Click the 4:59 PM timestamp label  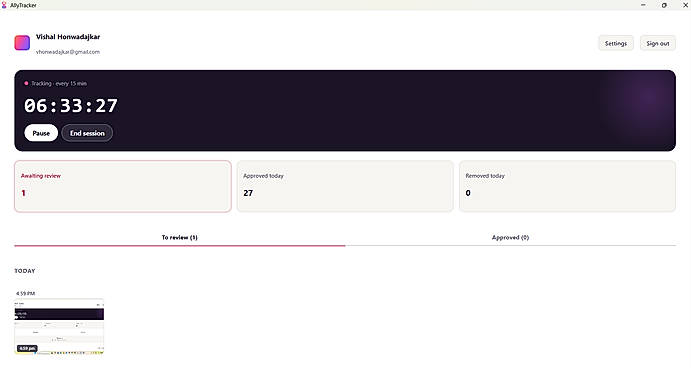pyautogui.click(x=25, y=294)
